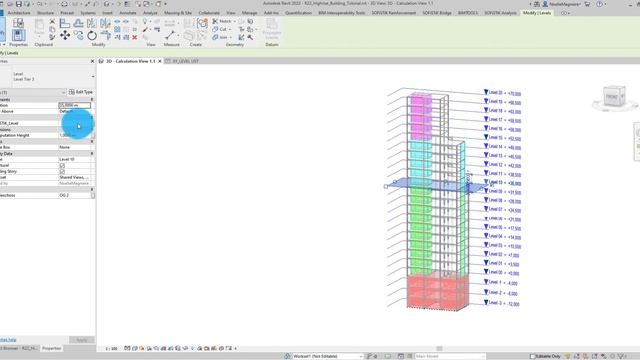640x360 pixels.
Task: Click the Properties palette icon in ribbon
Action: (18, 36)
